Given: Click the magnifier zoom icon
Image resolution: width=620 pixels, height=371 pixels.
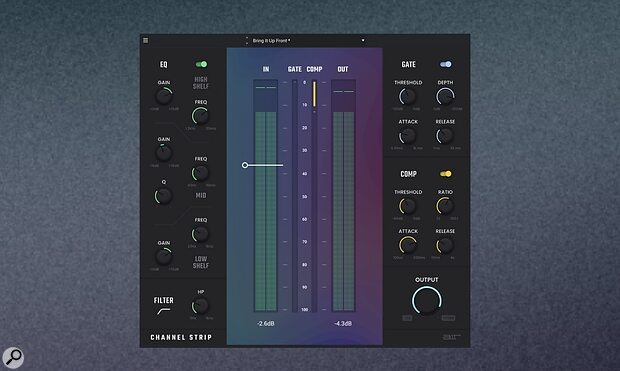Looking at the screenshot, I should pos(13,358).
